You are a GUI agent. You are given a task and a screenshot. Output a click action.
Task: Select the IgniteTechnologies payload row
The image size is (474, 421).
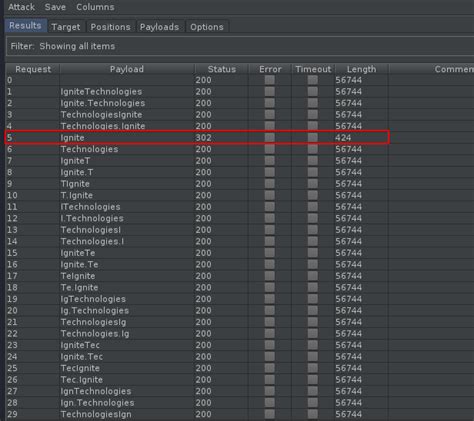[101, 91]
